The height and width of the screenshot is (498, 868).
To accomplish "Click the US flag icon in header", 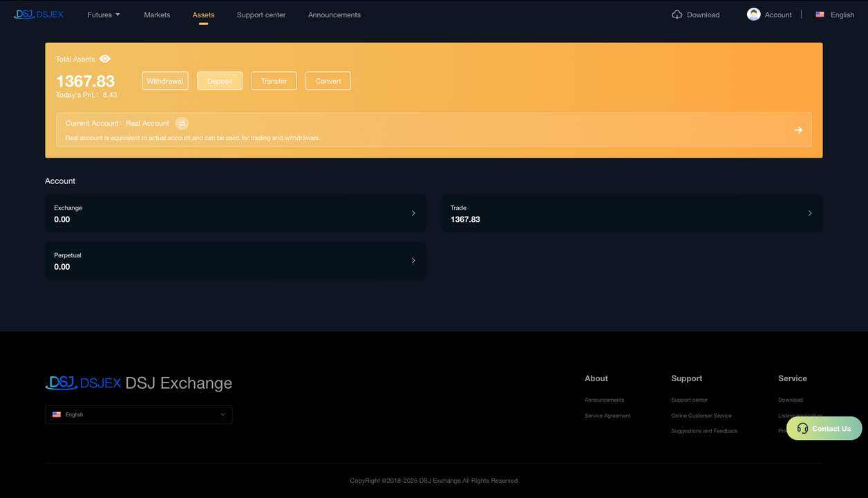I will 820,15.
